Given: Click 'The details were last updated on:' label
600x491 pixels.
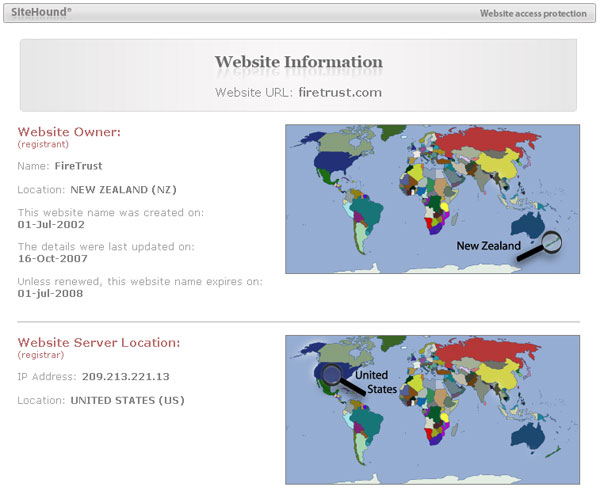Looking at the screenshot, I should click(106, 246).
